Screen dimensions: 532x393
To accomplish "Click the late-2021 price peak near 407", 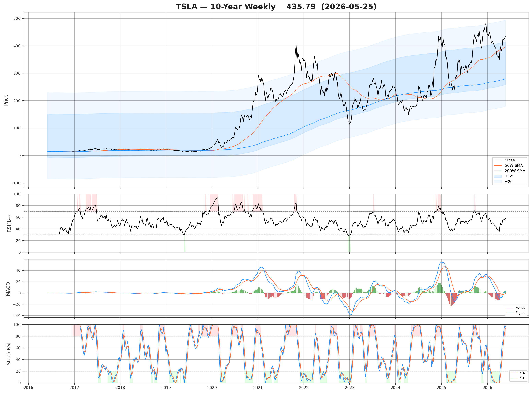I will coord(296,44).
